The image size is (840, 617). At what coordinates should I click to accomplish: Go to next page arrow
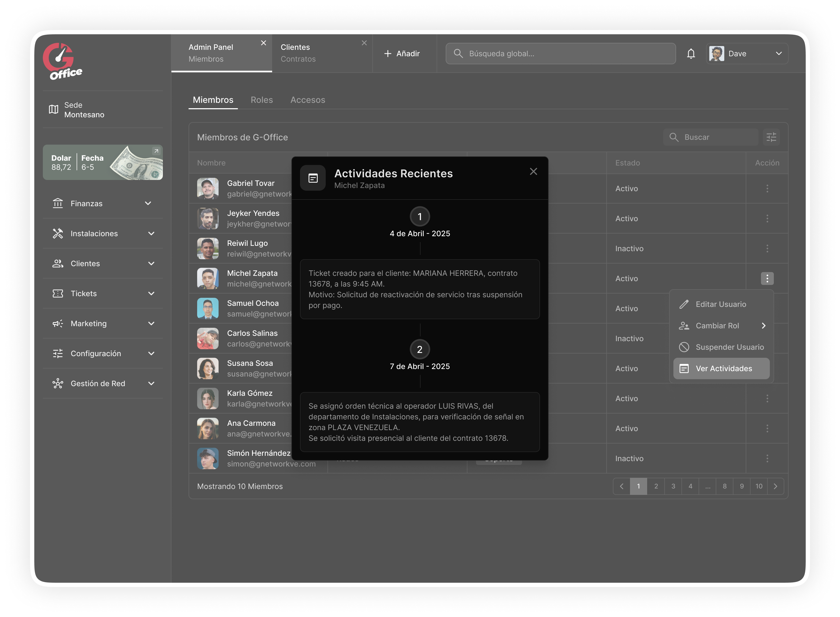tap(775, 486)
